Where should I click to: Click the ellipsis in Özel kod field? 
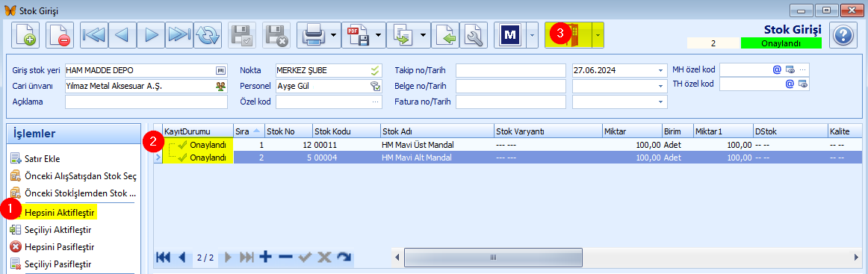376,102
